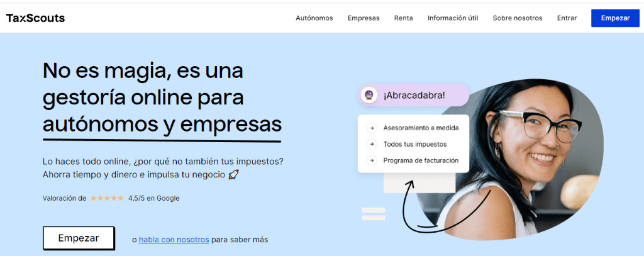Open the Empresas menu item

pos(364,18)
